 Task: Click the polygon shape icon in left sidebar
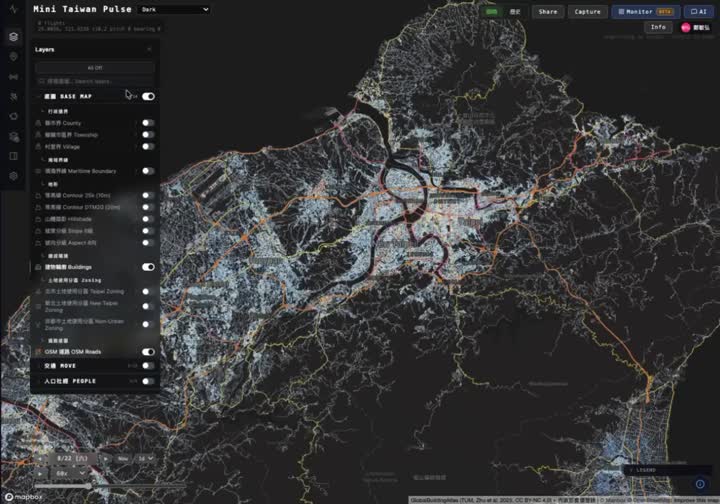13,116
